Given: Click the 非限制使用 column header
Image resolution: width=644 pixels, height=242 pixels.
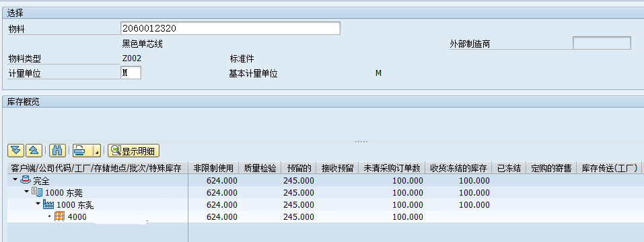Looking at the screenshot, I should pyautogui.click(x=213, y=168).
